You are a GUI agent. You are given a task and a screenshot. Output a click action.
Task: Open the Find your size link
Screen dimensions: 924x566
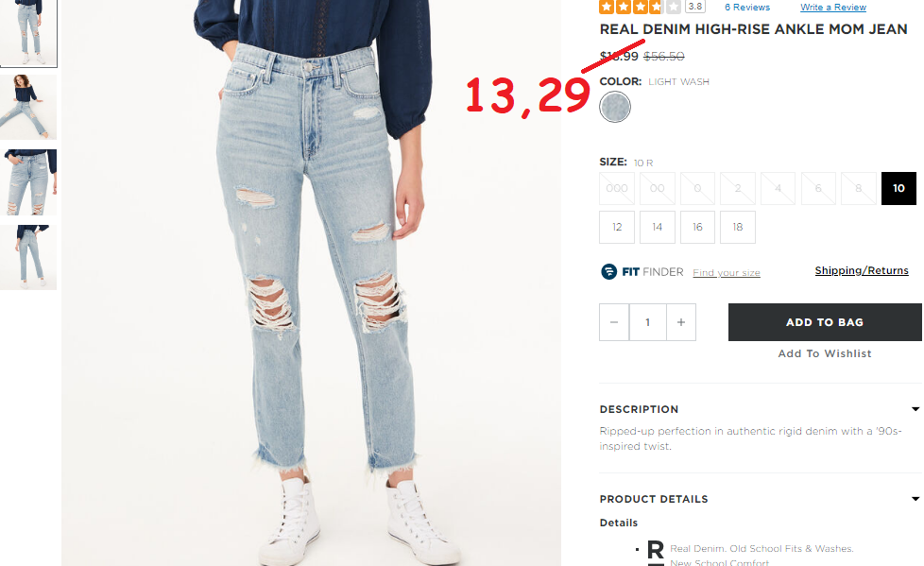coord(727,272)
